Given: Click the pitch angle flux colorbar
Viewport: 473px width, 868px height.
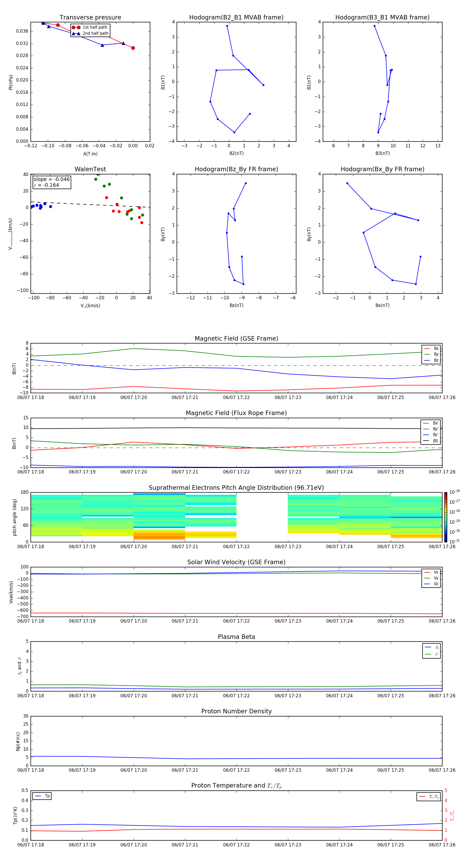Looking at the screenshot, I should click(x=446, y=517).
